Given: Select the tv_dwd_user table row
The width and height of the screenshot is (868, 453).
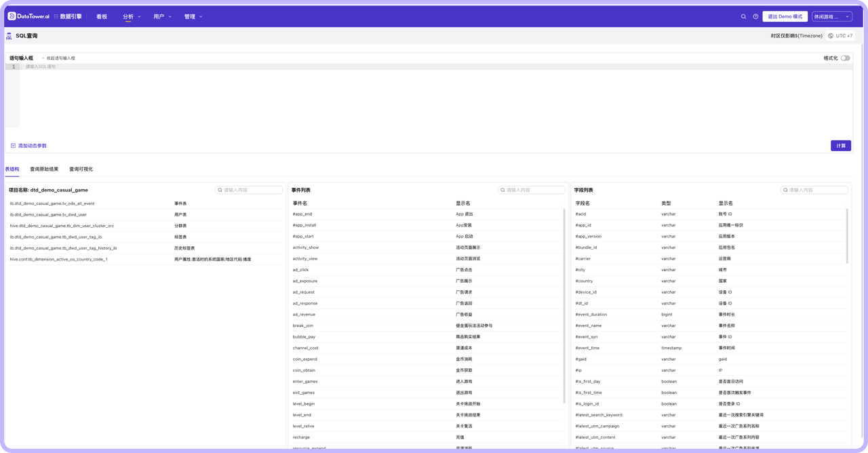Looking at the screenshot, I should coord(48,214).
